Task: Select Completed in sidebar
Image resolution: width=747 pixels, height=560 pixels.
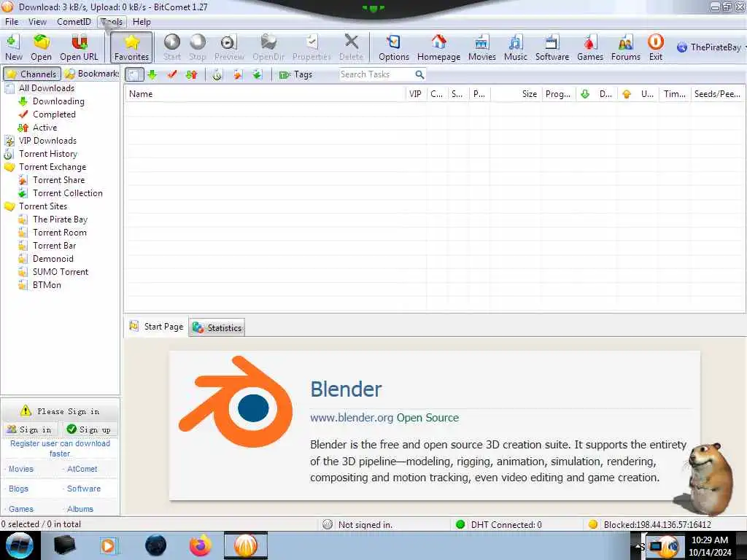Action: [x=54, y=114]
